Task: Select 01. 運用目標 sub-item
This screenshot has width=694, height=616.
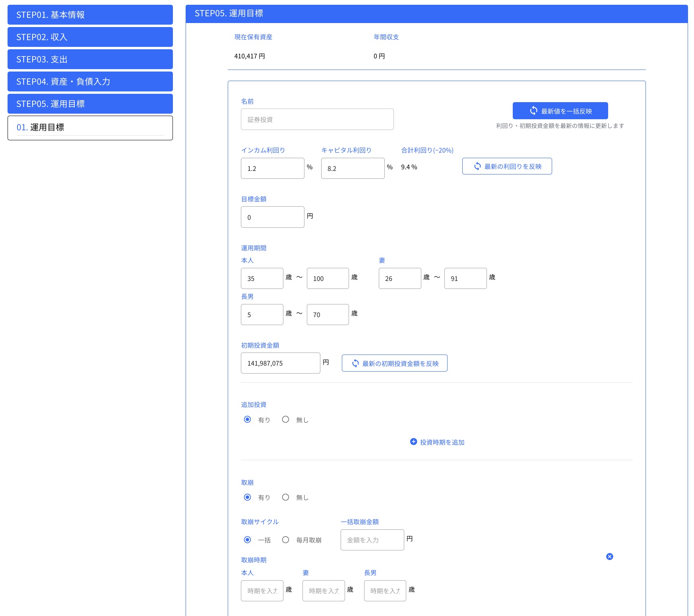Action: click(90, 128)
